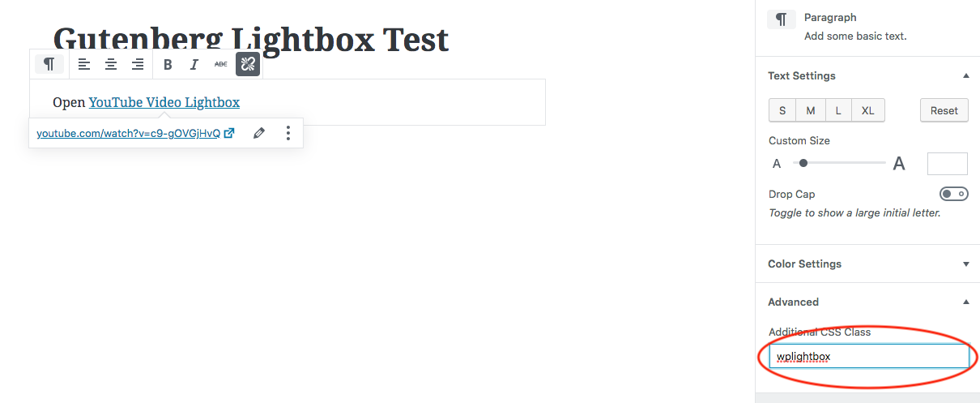The image size is (980, 403).
Task: Click the Reset font size button
Action: coord(944,110)
